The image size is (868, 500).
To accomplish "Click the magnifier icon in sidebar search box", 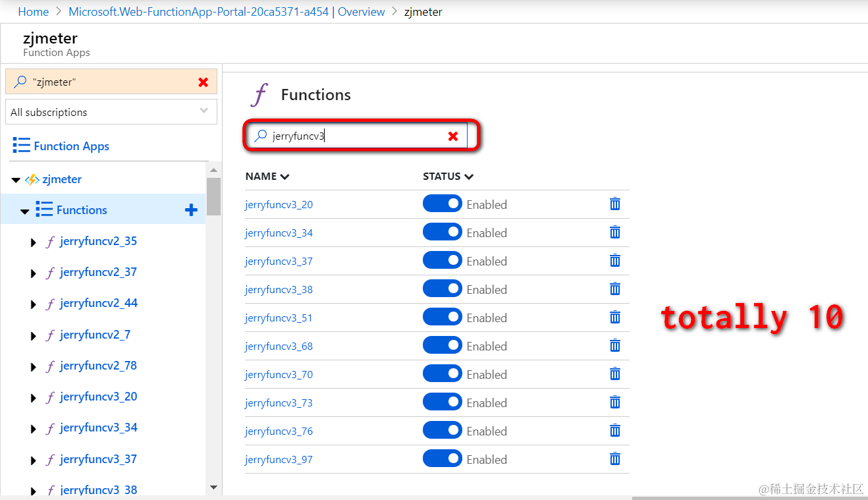I will click(x=20, y=82).
